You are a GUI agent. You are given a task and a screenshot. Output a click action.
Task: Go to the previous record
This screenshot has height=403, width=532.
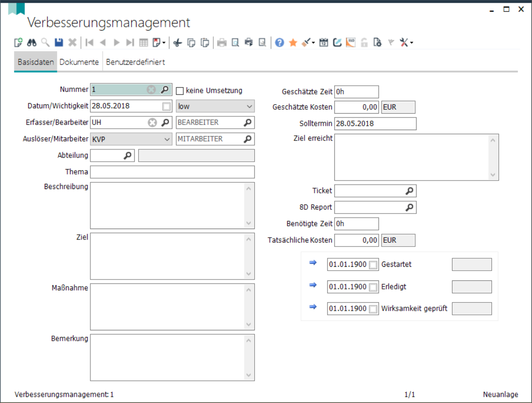(x=103, y=42)
